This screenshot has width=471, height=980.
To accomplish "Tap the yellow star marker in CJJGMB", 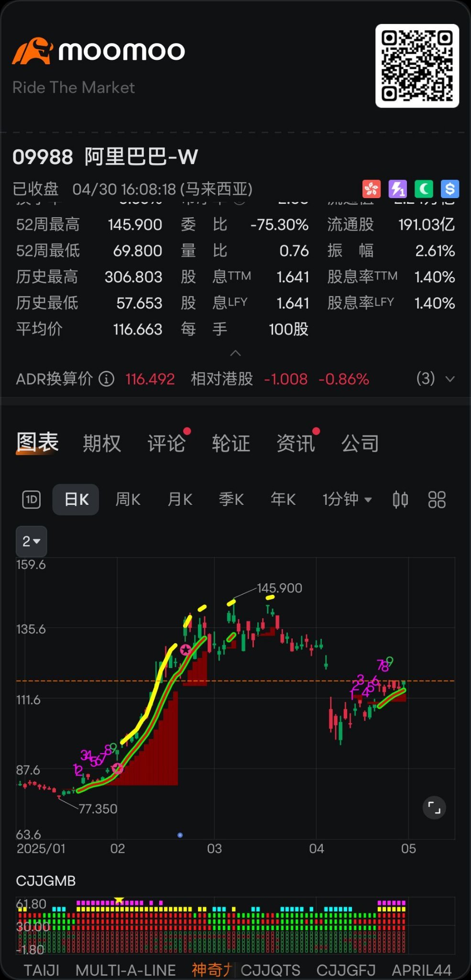I will click(x=120, y=900).
